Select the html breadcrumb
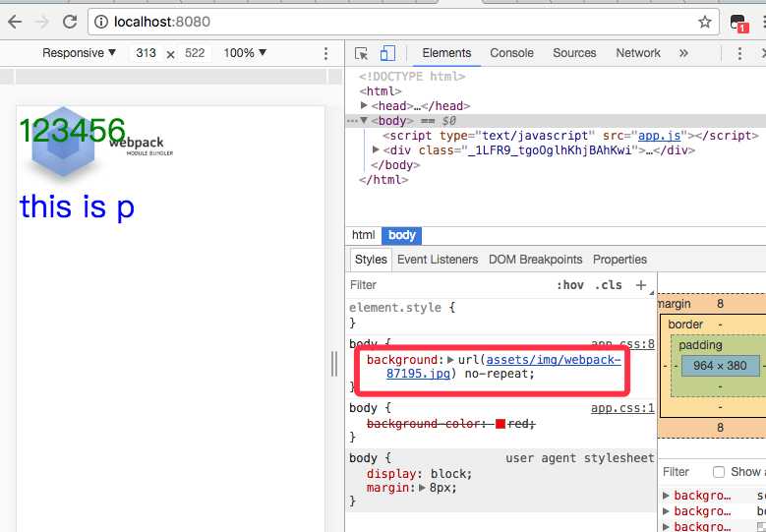The height and width of the screenshot is (532, 766). click(x=363, y=235)
